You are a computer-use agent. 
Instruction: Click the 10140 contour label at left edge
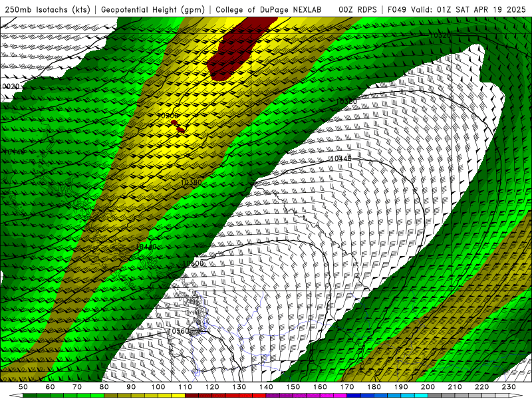pyautogui.click(x=14, y=152)
